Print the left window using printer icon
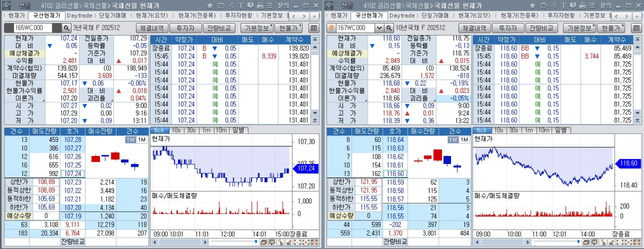Screen dimensions: 644x249 (x=260, y=6)
